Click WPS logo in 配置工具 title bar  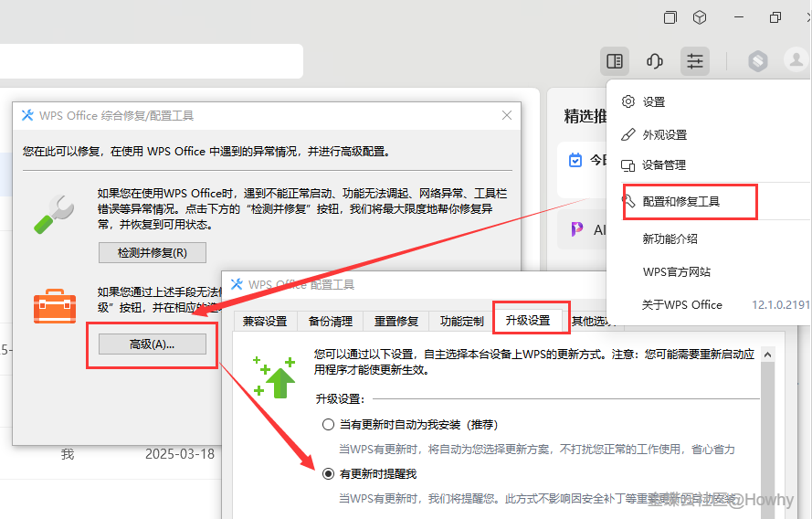point(237,284)
